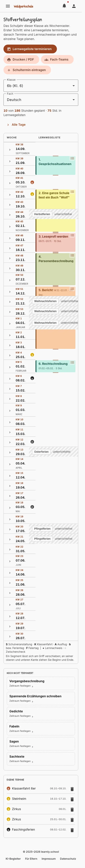Open the Fach dropdown showing Deutsch

point(41,100)
